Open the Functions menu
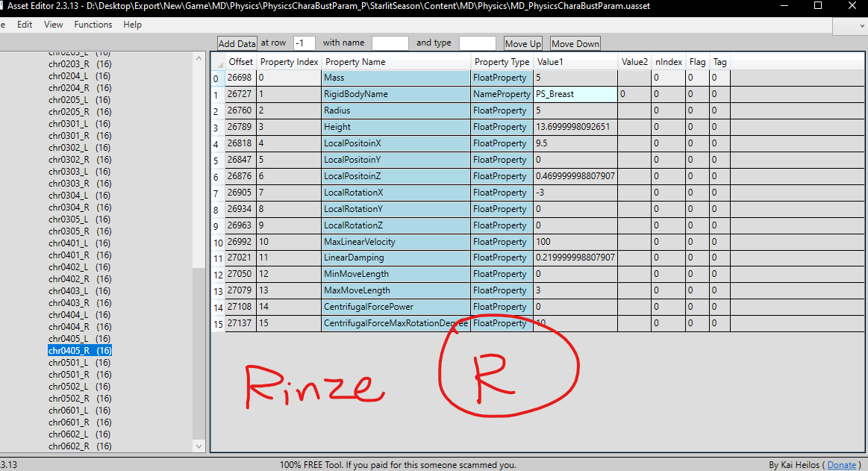 (93, 25)
